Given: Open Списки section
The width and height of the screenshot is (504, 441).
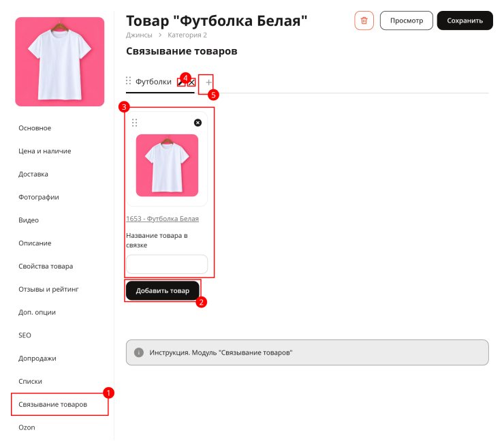Looking at the screenshot, I should click(x=30, y=382).
